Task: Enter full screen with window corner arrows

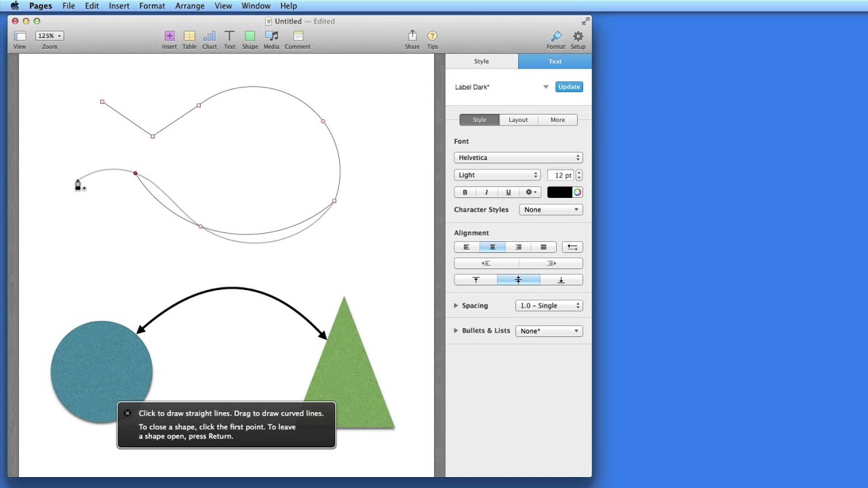Action: coord(585,21)
